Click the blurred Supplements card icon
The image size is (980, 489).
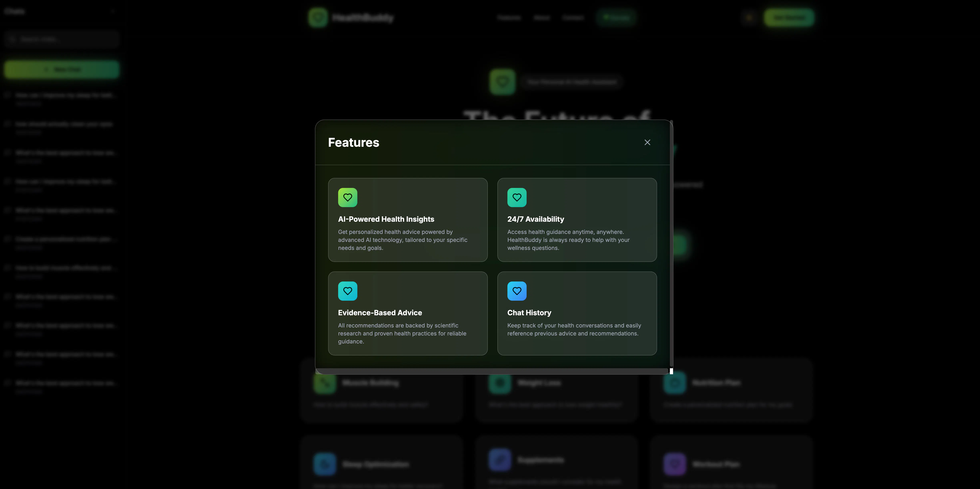[500, 460]
